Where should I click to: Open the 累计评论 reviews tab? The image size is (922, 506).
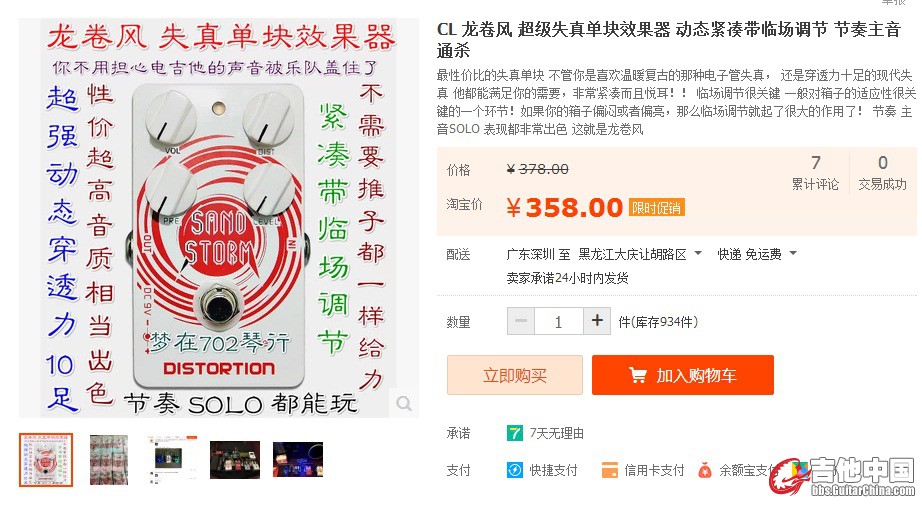point(815,172)
